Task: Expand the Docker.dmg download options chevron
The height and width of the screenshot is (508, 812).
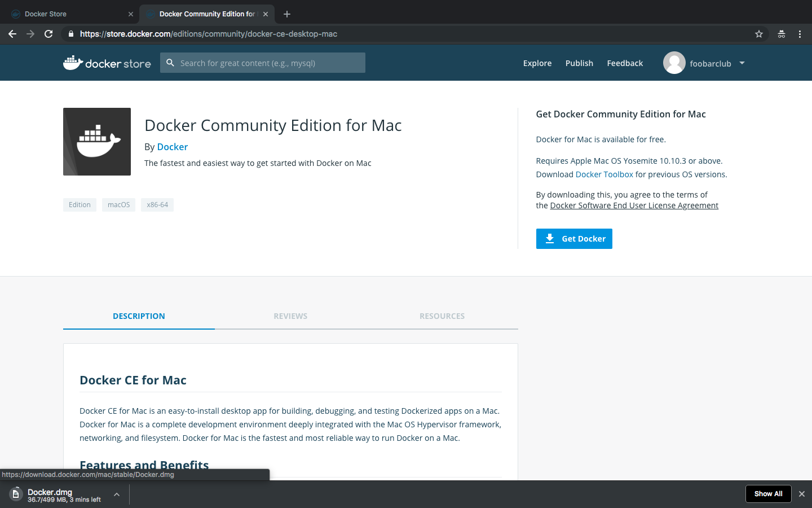Action: [117, 494]
